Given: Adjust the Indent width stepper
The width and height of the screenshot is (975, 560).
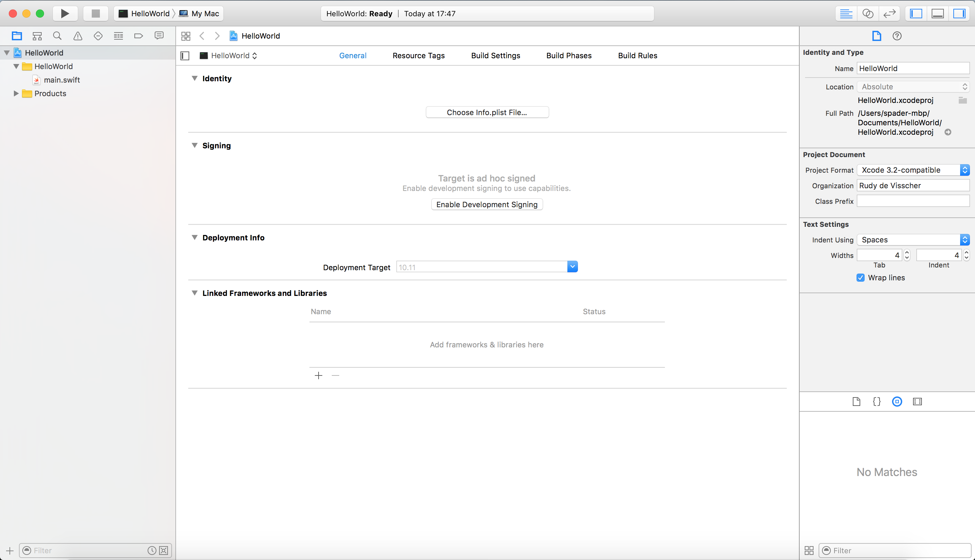Looking at the screenshot, I should pyautogui.click(x=967, y=255).
